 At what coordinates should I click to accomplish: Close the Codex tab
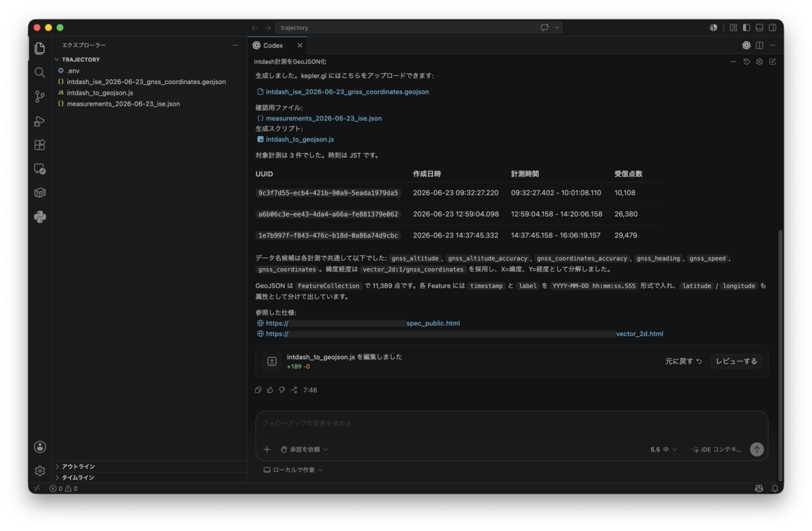pos(300,45)
